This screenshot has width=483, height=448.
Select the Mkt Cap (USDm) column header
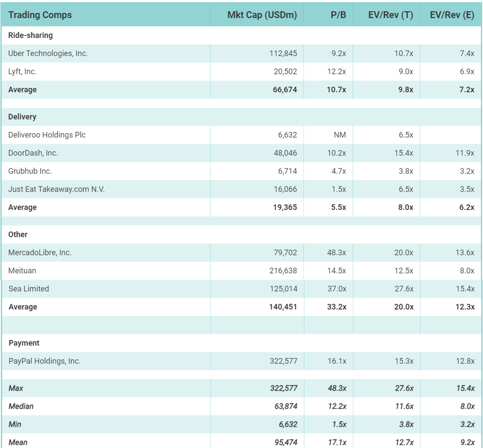click(x=262, y=15)
